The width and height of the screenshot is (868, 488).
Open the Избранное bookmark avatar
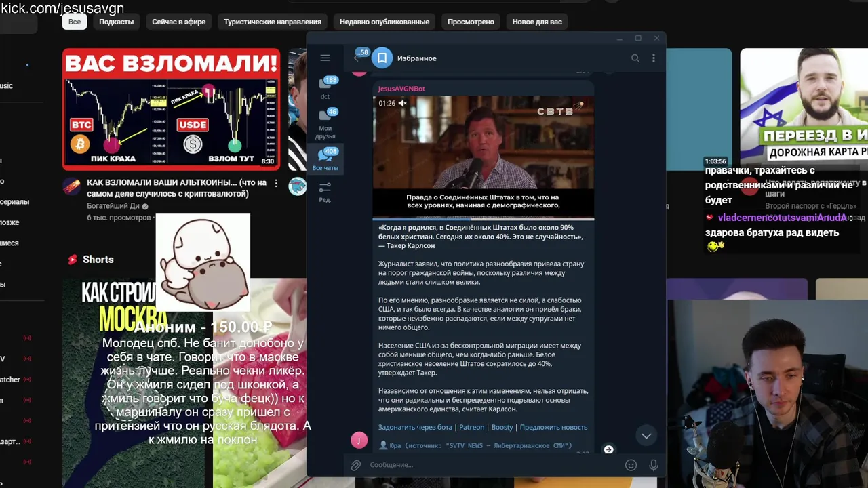coord(382,58)
